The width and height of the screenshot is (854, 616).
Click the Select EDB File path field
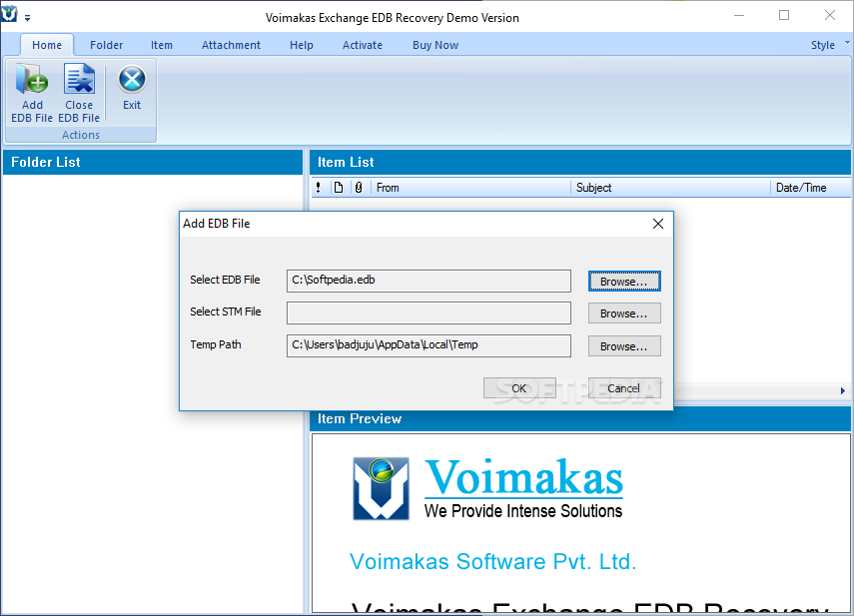point(428,281)
